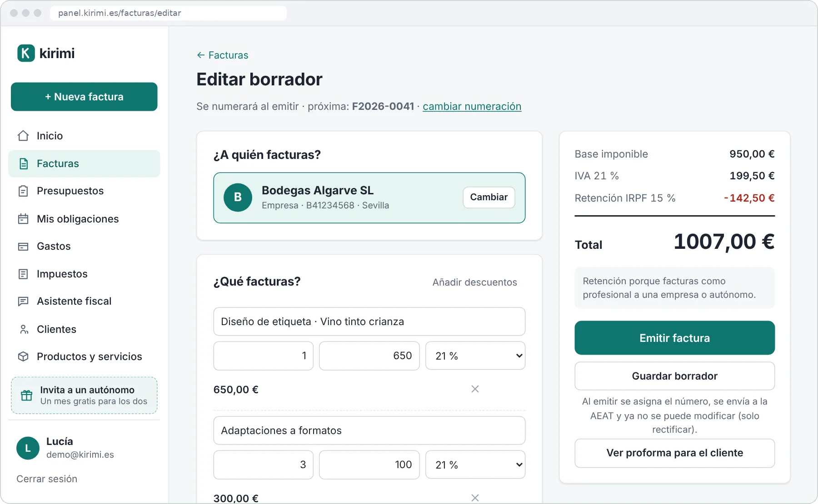
Task: Click the cambiar numeración link
Action: [472, 106]
